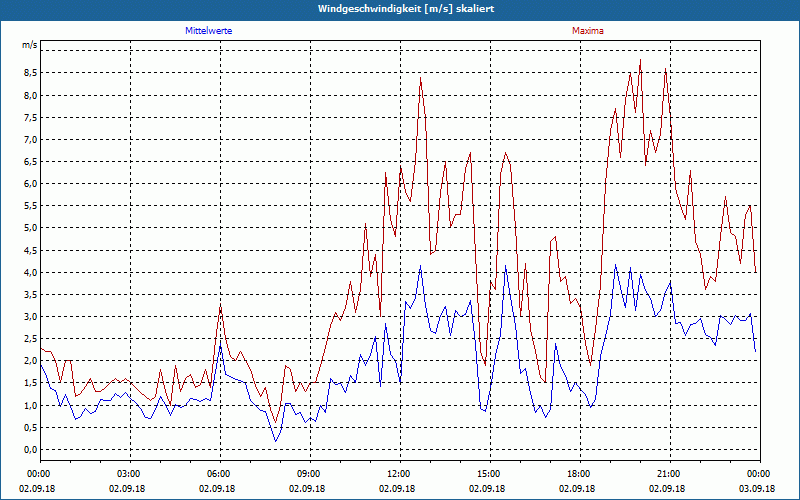Click the '09:00' time axis label
The width and height of the screenshot is (800, 500).
coord(310,474)
